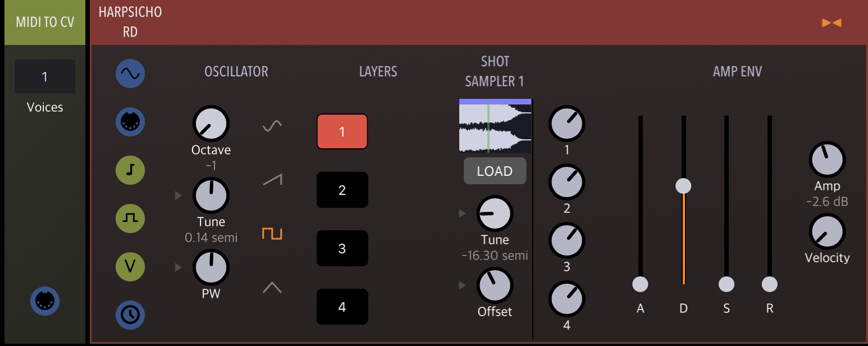
Task: Click the -1 octave value
Action: 211,166
